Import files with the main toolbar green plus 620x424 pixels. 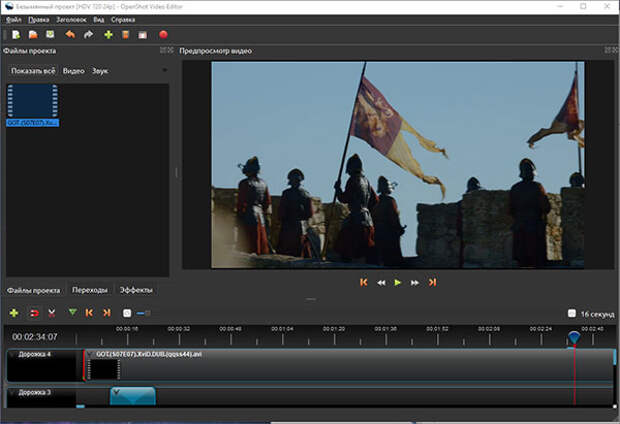pyautogui.click(x=108, y=35)
